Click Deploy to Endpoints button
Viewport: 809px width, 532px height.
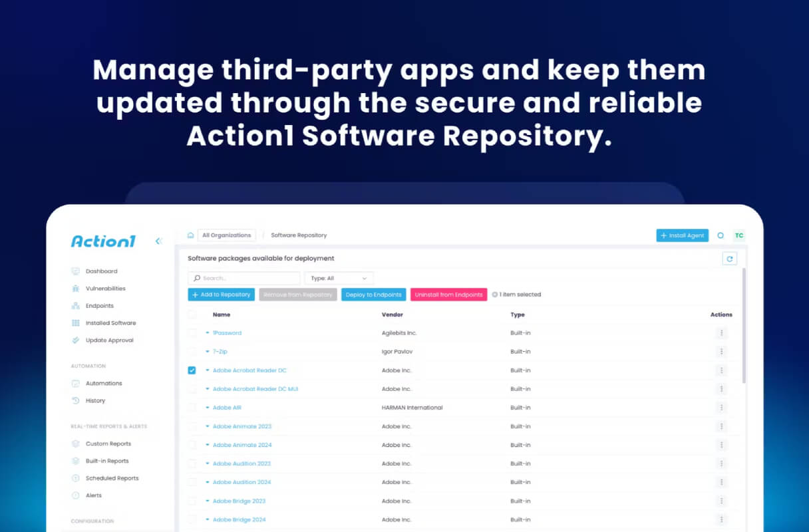[x=373, y=295]
